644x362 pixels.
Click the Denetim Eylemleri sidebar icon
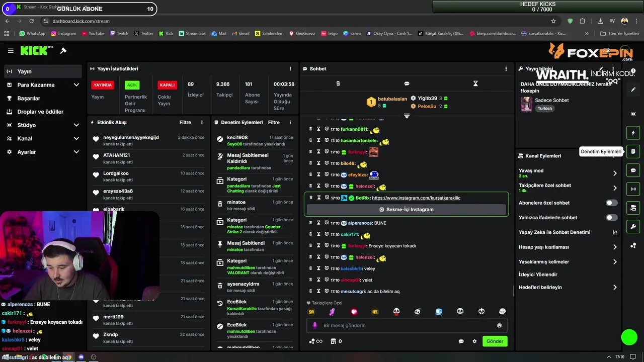pos(633,151)
